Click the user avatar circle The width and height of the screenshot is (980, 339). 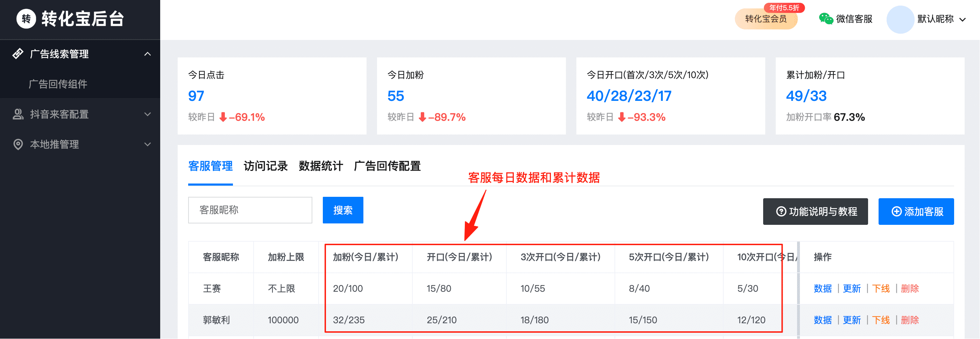900,19
